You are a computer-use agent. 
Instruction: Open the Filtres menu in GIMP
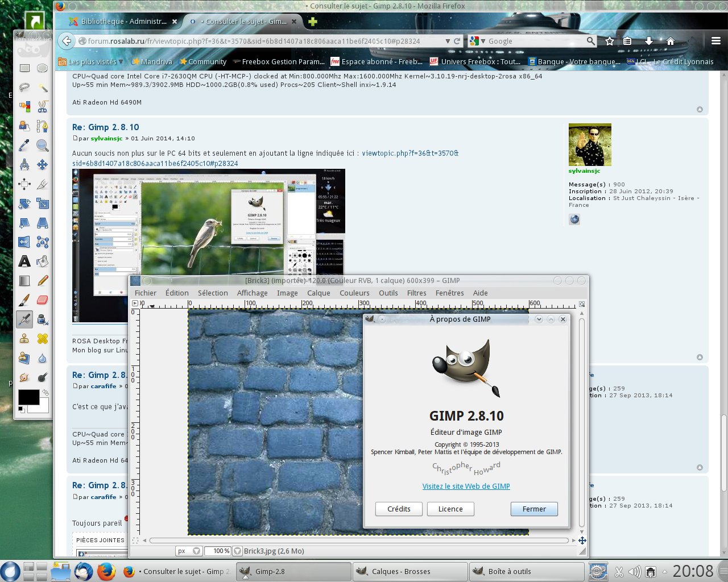416,293
